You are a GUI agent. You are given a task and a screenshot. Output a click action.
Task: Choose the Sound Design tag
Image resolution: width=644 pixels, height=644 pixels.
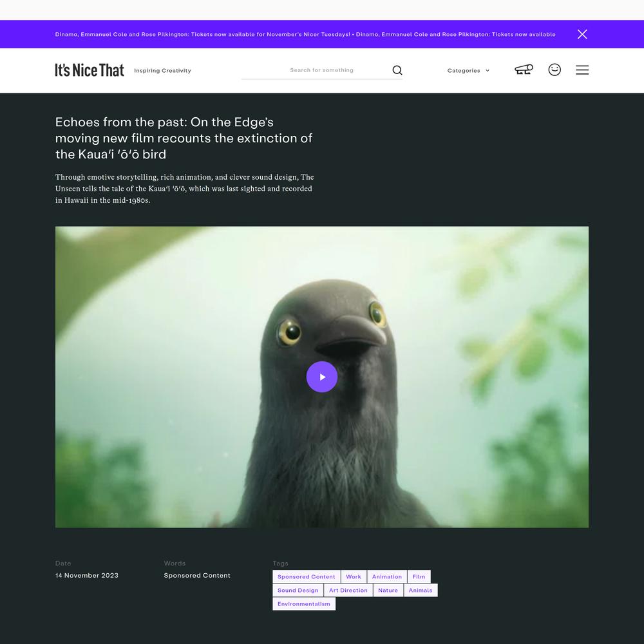(298, 590)
